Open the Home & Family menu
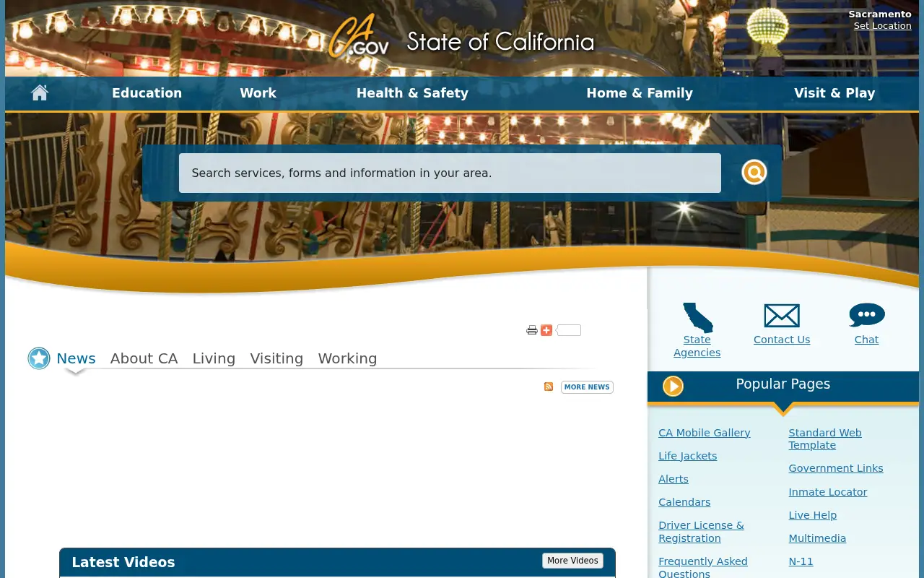Viewport: 924px width, 578px height. (640, 93)
